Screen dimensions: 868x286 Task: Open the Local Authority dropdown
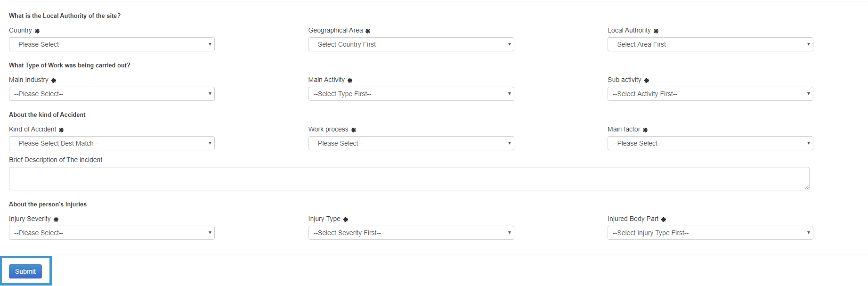click(710, 44)
